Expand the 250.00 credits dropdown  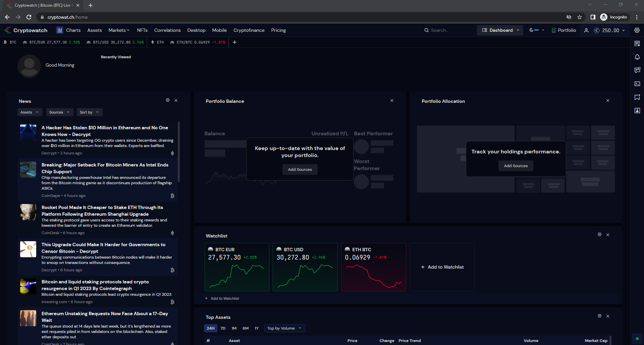point(609,30)
